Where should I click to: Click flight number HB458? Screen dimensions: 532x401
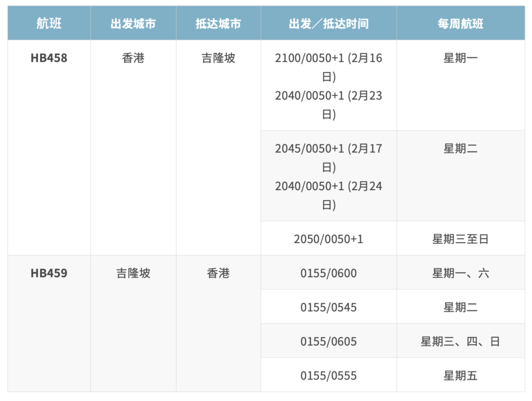pos(49,58)
